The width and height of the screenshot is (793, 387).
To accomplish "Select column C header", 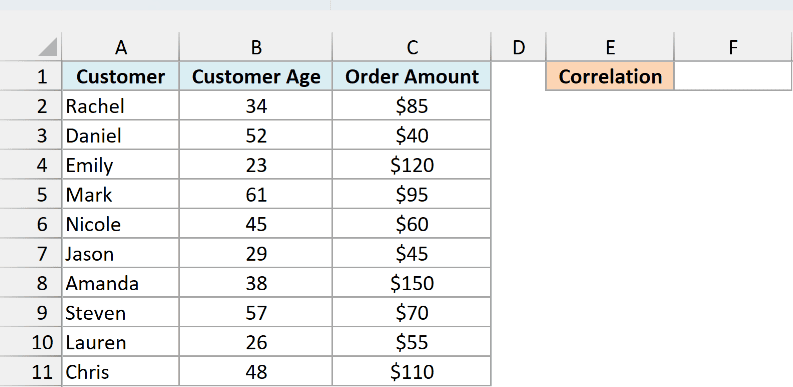I will 412,47.
